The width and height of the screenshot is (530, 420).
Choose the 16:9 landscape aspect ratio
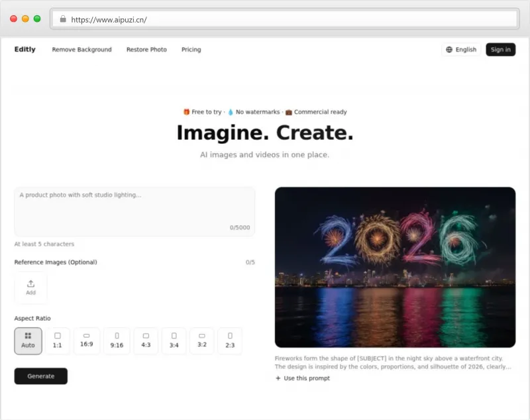(86, 341)
